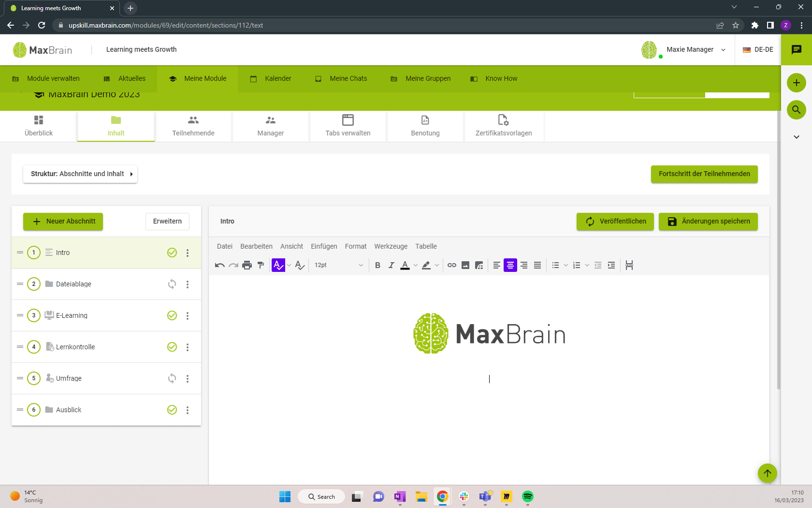The height and width of the screenshot is (508, 812).
Task: Insert a link with the link icon
Action: coord(452,265)
